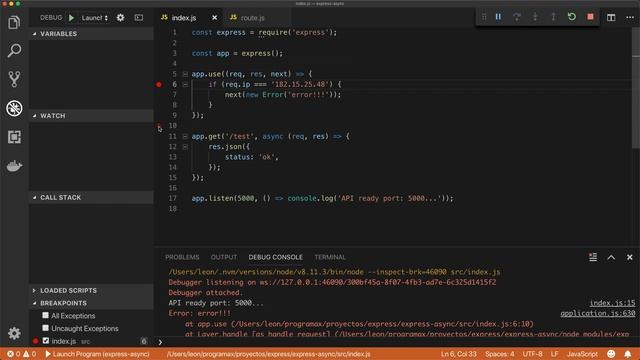Image resolution: width=640 pixels, height=360 pixels.
Task: Open Manage gear at activity bar bottom
Action: (x=14, y=333)
